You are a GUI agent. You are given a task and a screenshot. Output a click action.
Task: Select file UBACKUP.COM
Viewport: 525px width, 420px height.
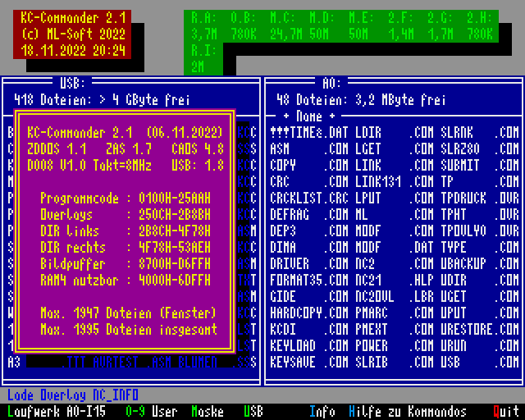point(480,264)
